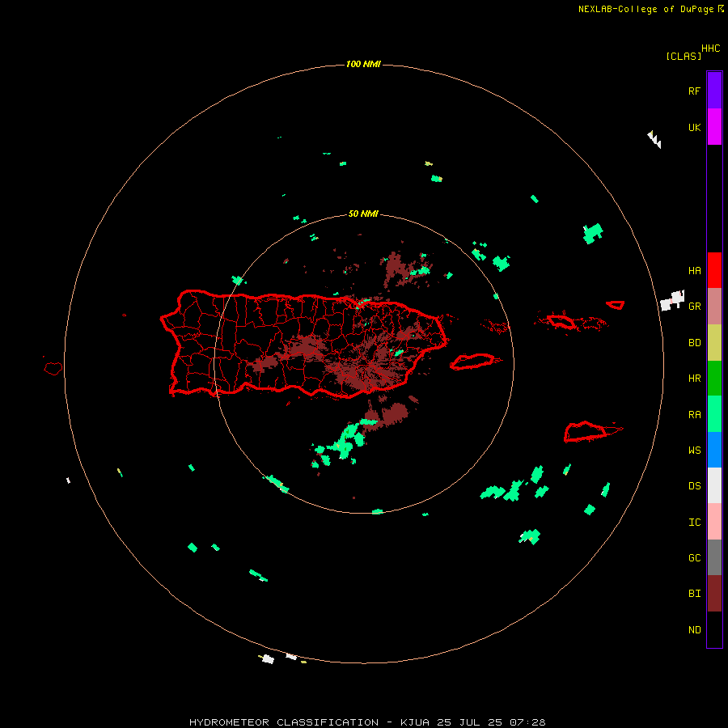Click the gray GC legend swatch
This screenshot has width=728, height=728.
(x=714, y=557)
